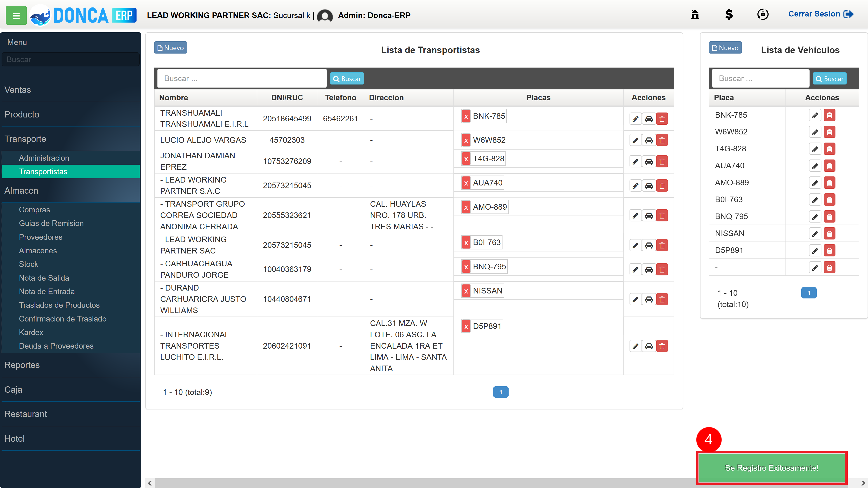868x488 pixels.
Task: Delete vehicle W6W852 in vehicle list
Action: pos(829,132)
